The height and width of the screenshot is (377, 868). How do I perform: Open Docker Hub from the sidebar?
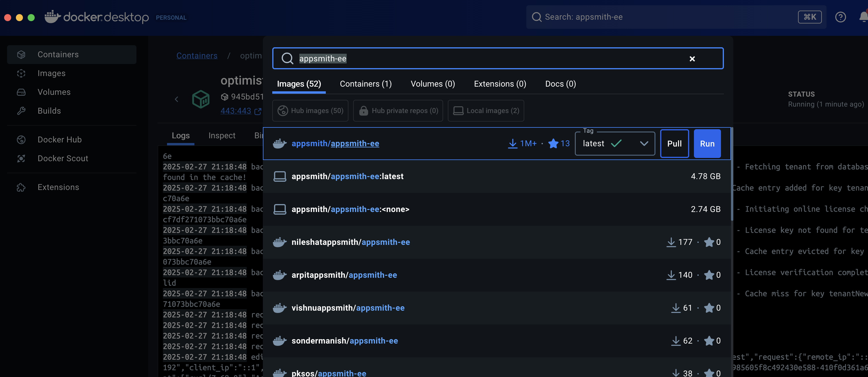(x=59, y=139)
